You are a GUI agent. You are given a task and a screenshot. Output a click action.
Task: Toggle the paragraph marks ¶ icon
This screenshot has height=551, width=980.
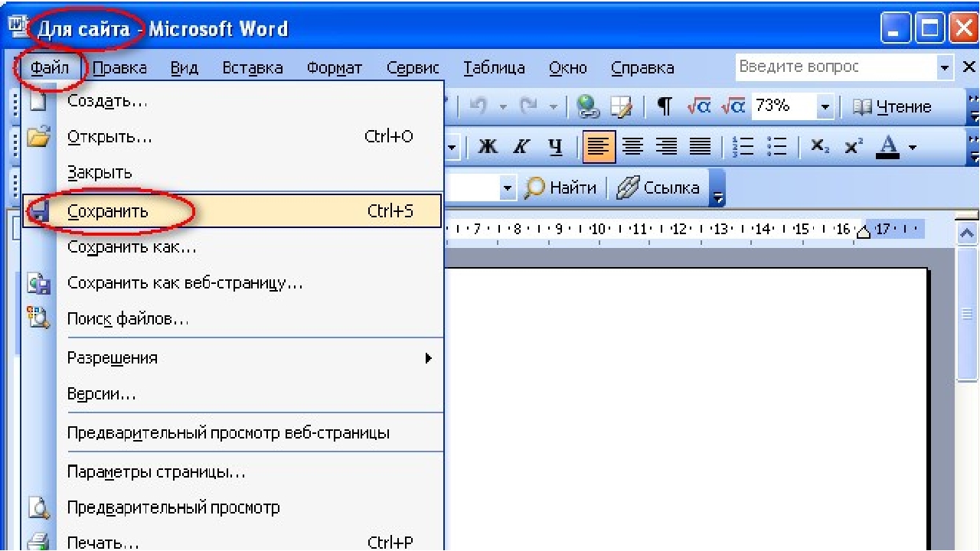pos(665,107)
